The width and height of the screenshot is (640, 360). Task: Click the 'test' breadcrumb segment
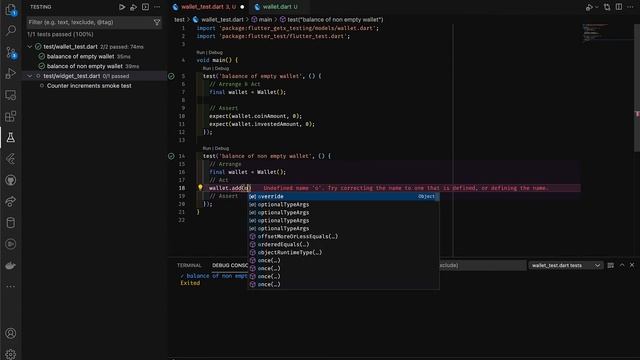pyautogui.click(x=179, y=19)
